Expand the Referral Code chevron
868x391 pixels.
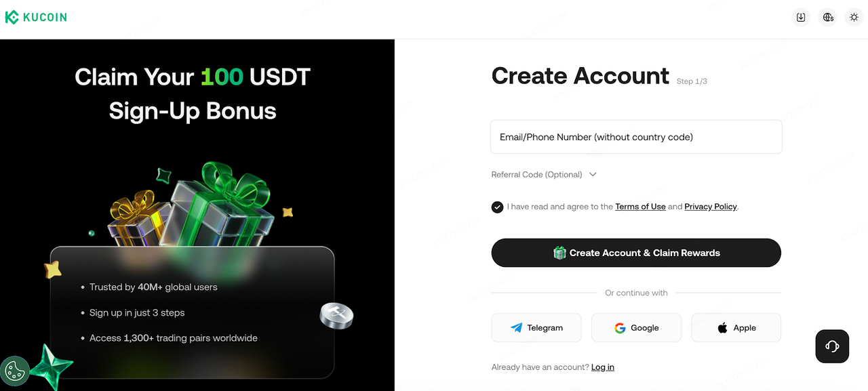(593, 175)
